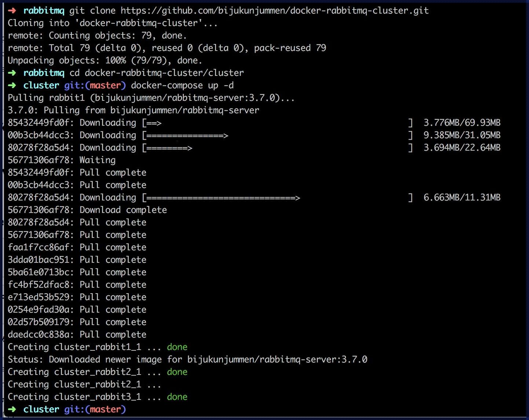Viewport: 529px width, 420px height.
Task: Click the progress bar for layer 00b3cb44dcc3
Action: tap(278, 135)
